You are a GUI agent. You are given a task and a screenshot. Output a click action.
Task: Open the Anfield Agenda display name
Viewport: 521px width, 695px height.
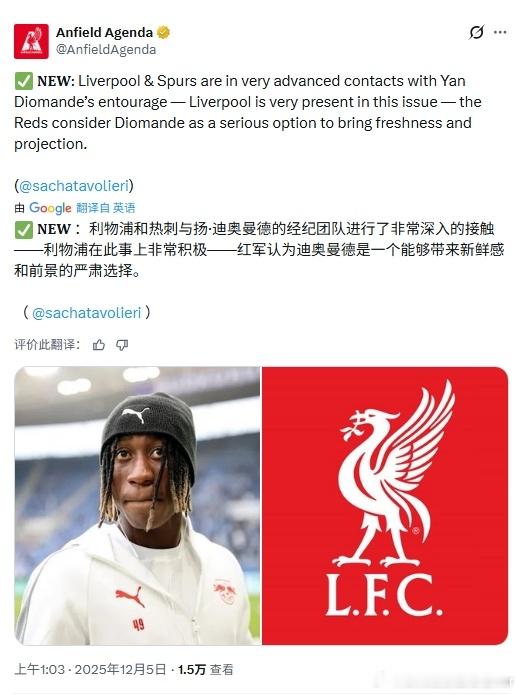tap(104, 32)
